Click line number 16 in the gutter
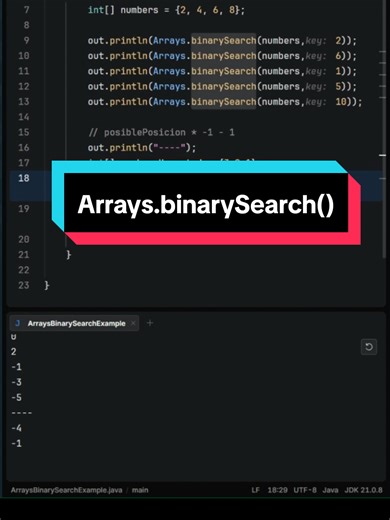The height and width of the screenshot is (520, 390). coord(24,147)
